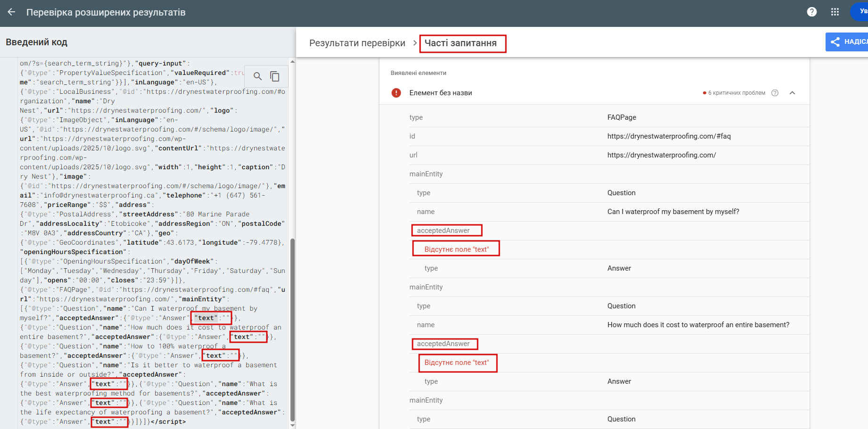The height and width of the screenshot is (429, 868).
Task: Click missing text error under by-myself question
Action: coord(456,249)
